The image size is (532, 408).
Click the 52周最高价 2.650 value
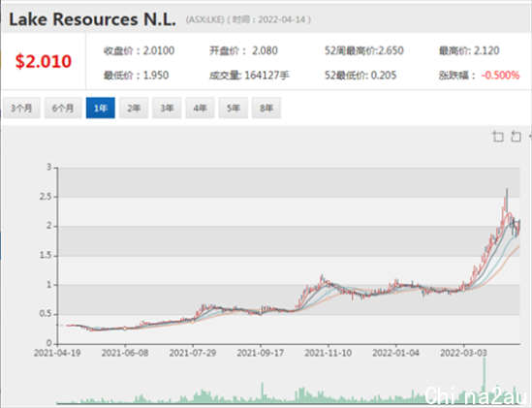(364, 50)
